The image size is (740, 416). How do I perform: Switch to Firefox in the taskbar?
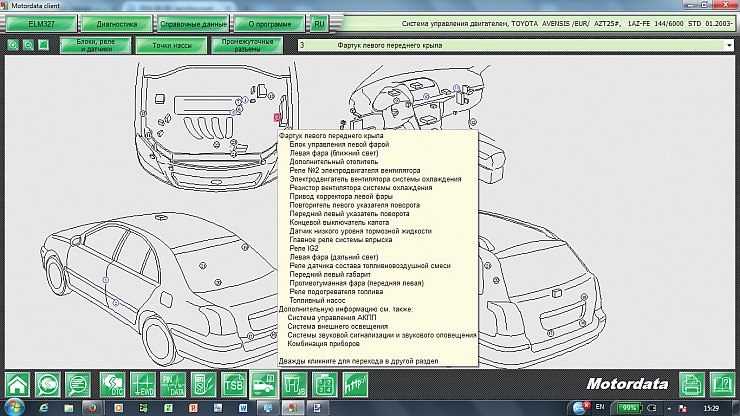92,408
